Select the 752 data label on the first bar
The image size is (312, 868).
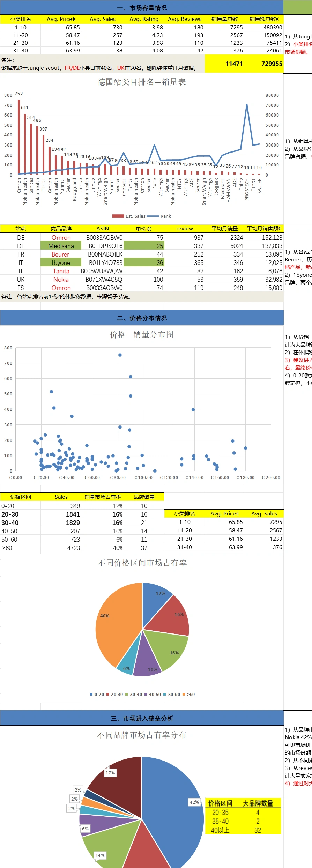[x=19, y=94]
